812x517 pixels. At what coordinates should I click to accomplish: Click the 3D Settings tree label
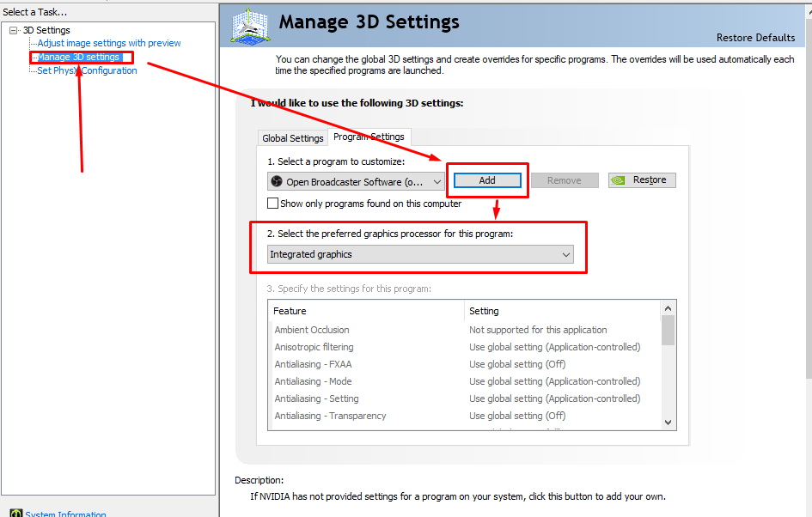46,30
